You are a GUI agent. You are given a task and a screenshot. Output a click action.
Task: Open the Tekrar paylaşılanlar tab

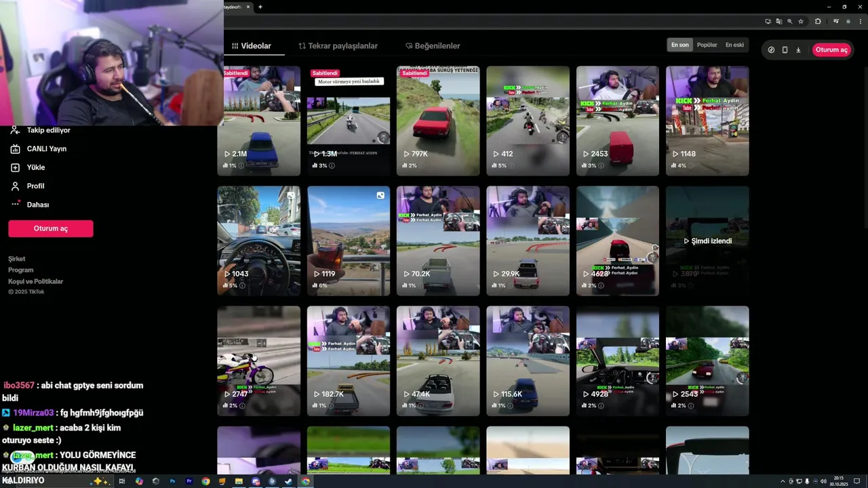click(338, 46)
